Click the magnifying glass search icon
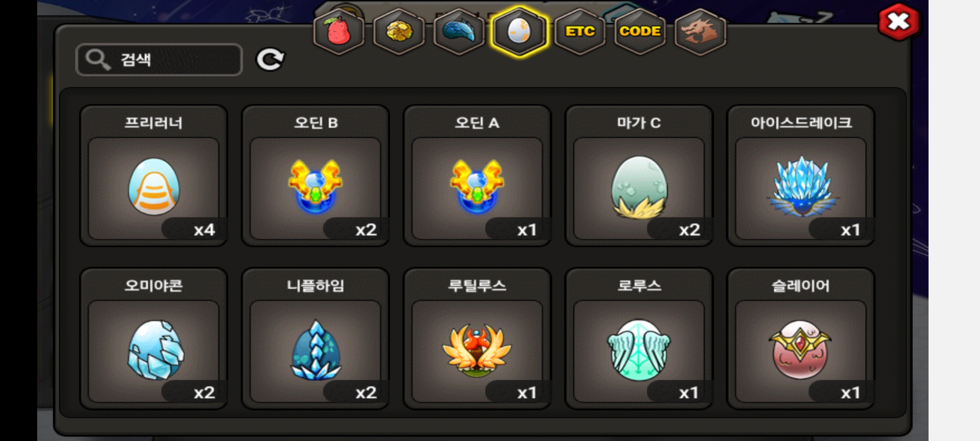 (98, 60)
